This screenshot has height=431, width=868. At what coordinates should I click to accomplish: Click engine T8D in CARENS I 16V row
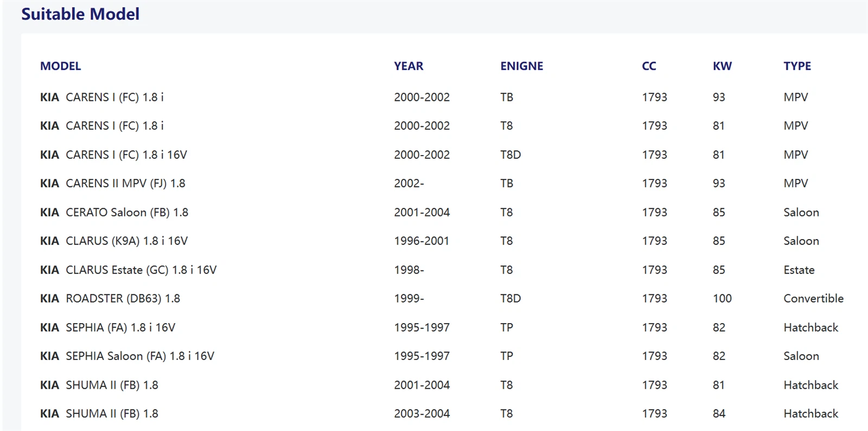(x=510, y=155)
